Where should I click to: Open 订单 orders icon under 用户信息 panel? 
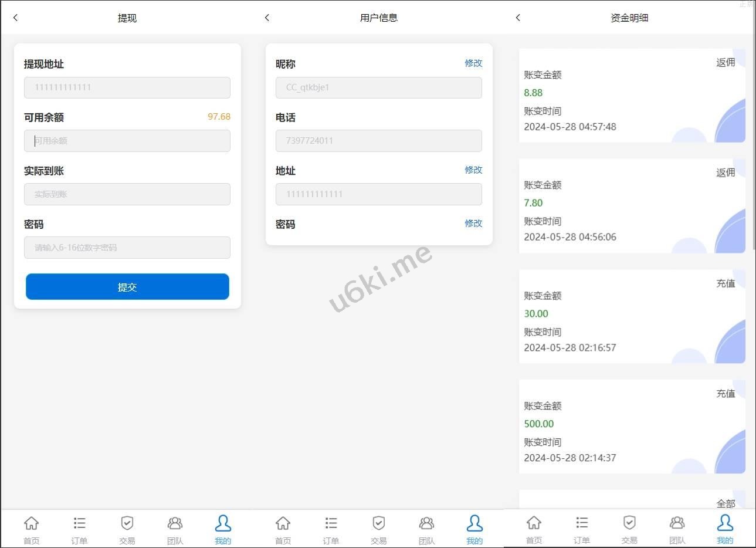tap(331, 529)
